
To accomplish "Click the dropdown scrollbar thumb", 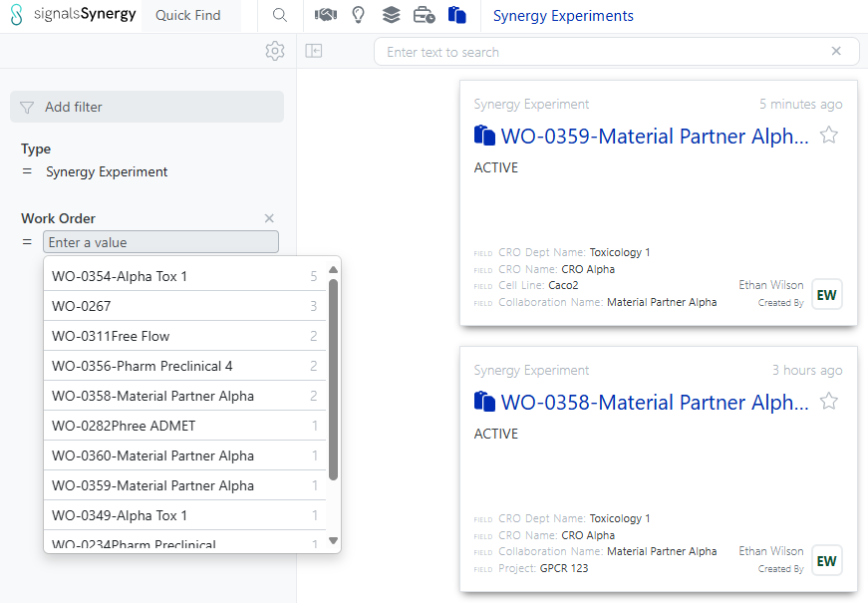I will point(333,380).
